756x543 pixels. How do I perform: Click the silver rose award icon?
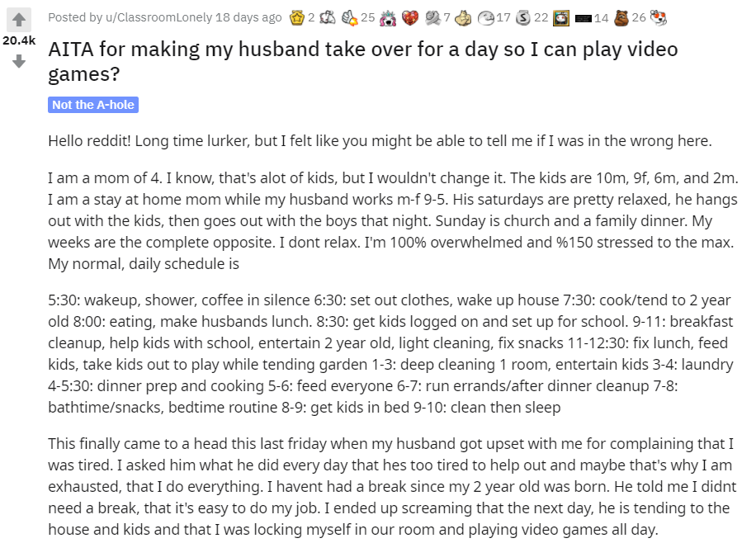(433, 18)
